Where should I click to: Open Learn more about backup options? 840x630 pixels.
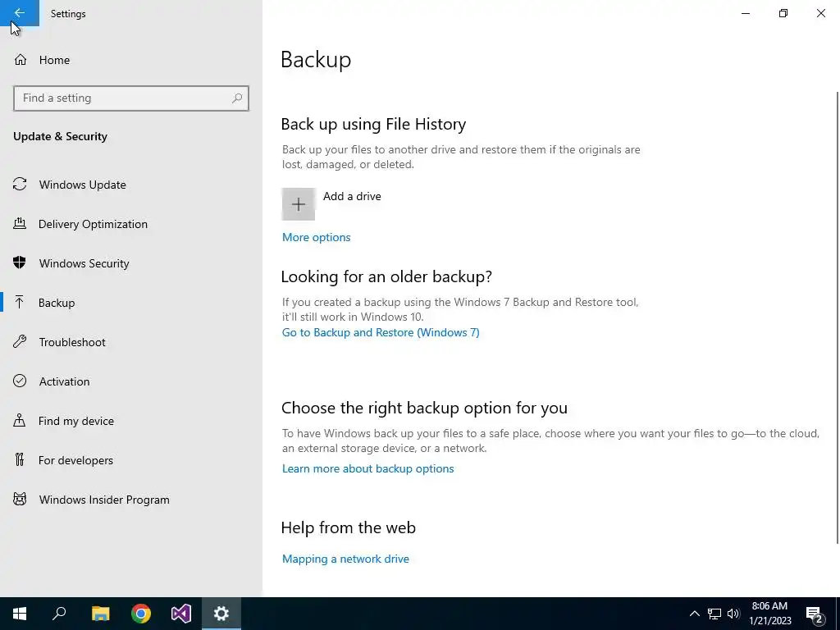click(368, 468)
